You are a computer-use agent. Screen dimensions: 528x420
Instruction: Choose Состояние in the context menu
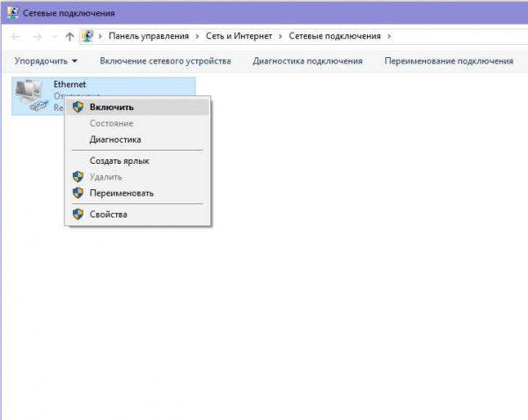(137, 123)
